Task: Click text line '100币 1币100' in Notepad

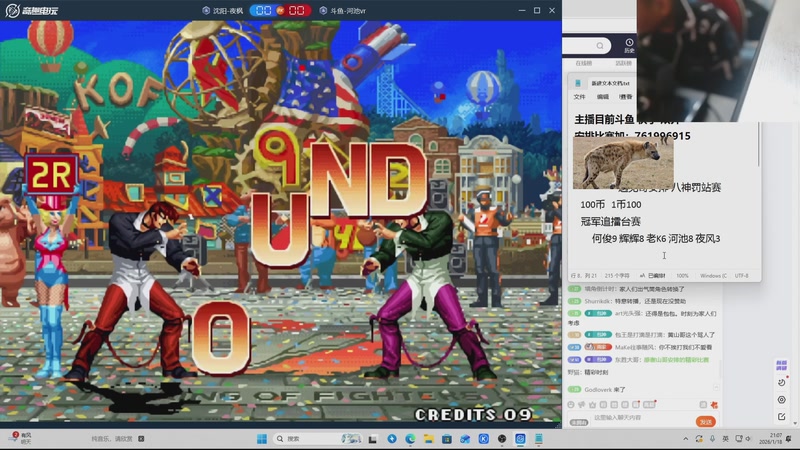Action: [611, 205]
